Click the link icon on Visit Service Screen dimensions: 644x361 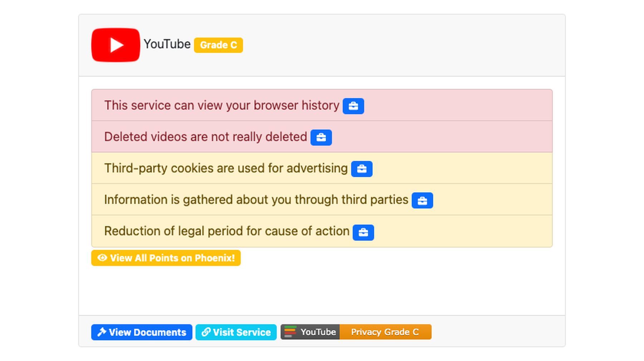pos(205,332)
